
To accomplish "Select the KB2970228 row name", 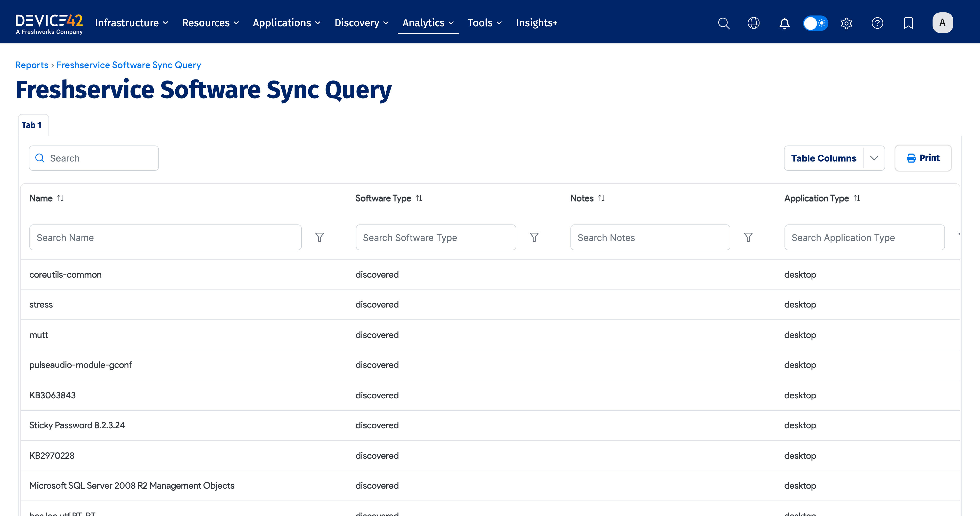I will pos(52,456).
